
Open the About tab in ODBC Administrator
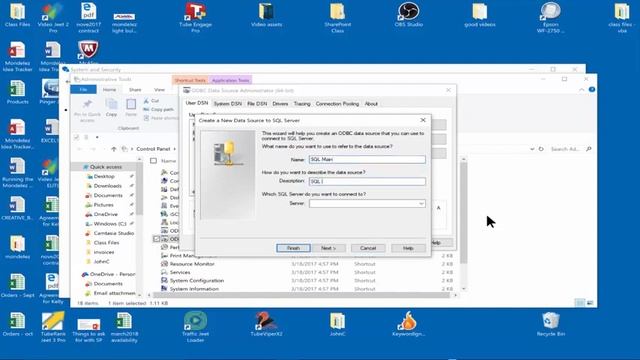tap(371, 104)
